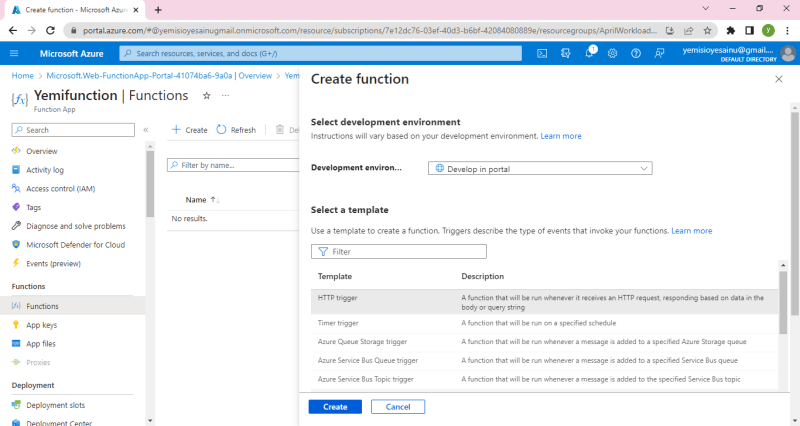Open the Azure portal hamburger menu
This screenshot has height=426, width=800.
coord(14,53)
